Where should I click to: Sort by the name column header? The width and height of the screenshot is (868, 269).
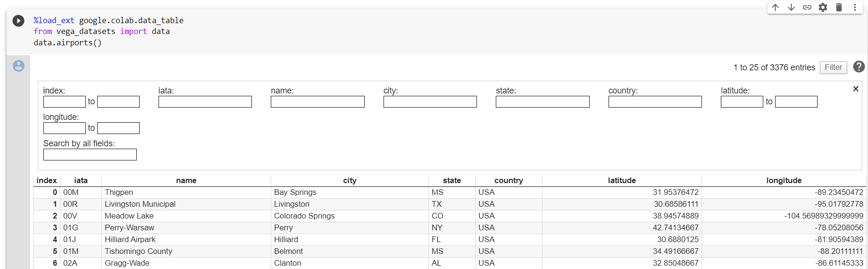[x=186, y=180]
